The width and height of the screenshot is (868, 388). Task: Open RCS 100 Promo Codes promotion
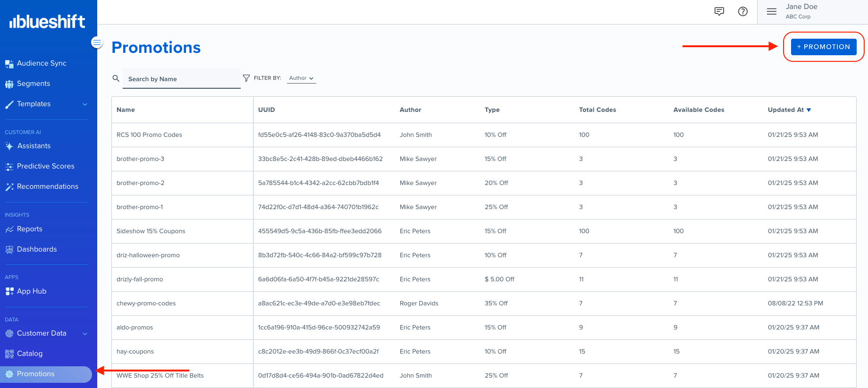click(149, 135)
